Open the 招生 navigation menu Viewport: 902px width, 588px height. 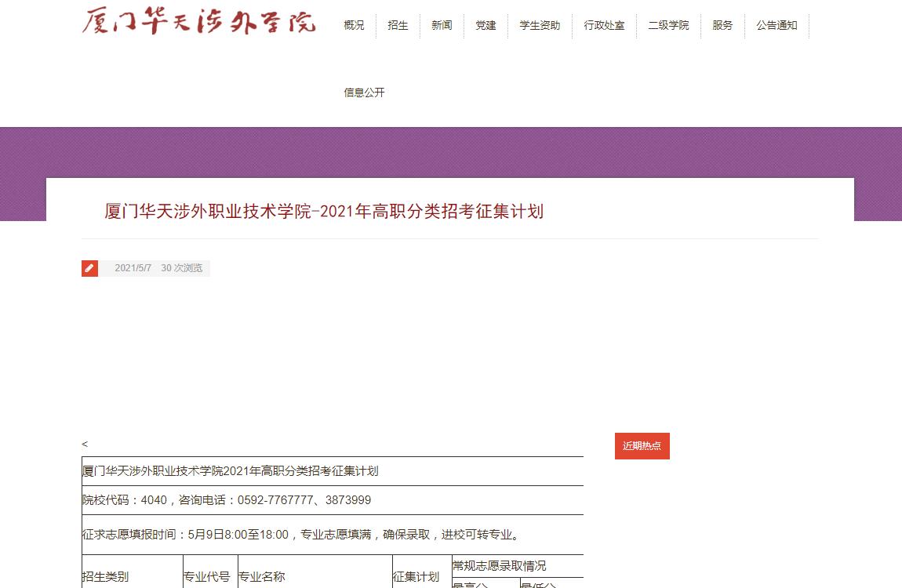398,25
